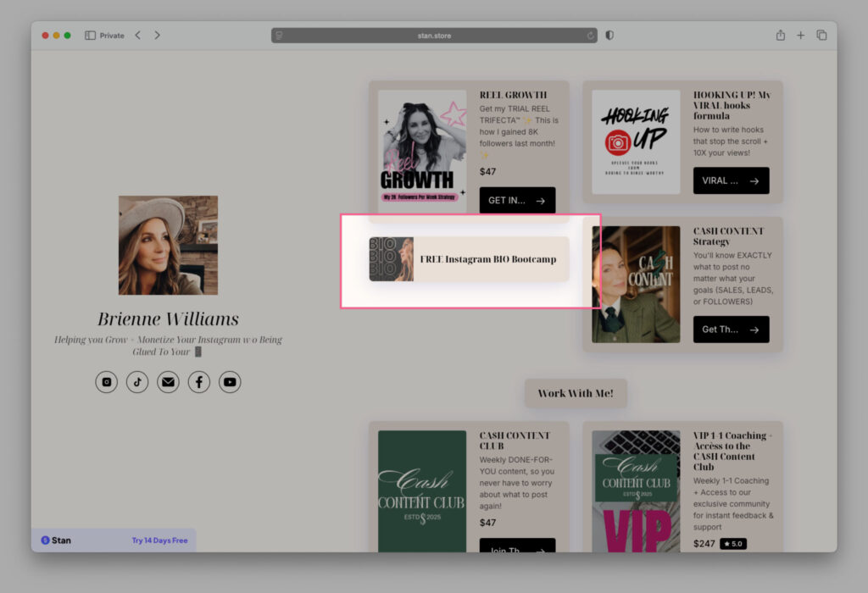
Task: Open a new tab with plus icon
Action: 801,36
